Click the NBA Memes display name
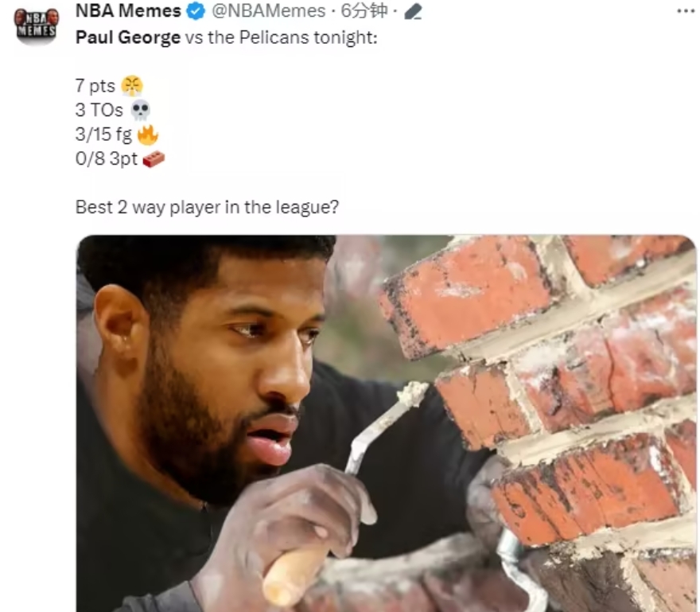The height and width of the screenshot is (612, 700). tap(128, 11)
